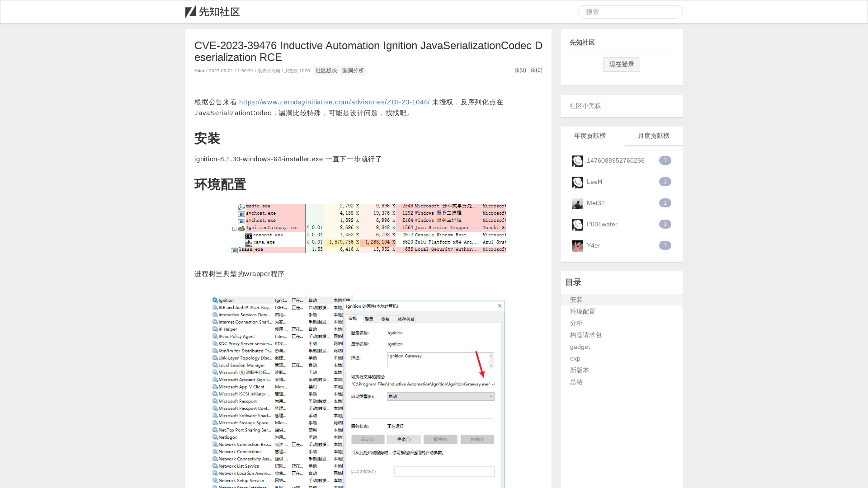Open user 1476088952760256 profile
Image resolution: width=868 pixels, height=488 pixels.
615,160
